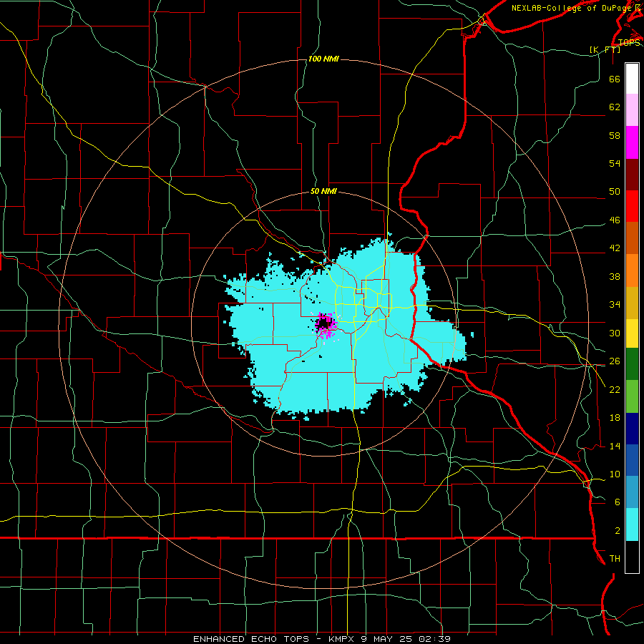Select the dark green legend swatch
This screenshot has width=644, height=644.
tap(632, 364)
